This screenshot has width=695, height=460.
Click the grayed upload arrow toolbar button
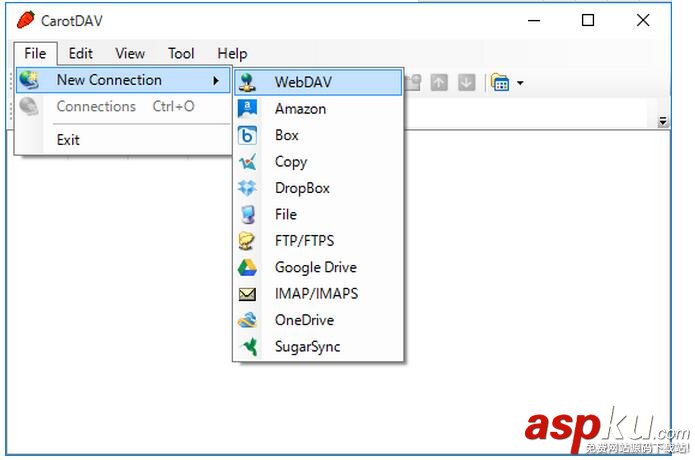[x=439, y=82]
